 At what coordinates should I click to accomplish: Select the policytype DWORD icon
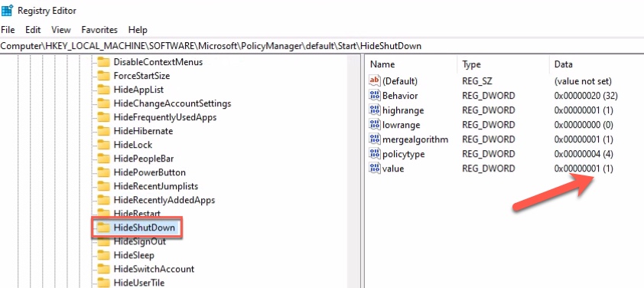click(375, 154)
